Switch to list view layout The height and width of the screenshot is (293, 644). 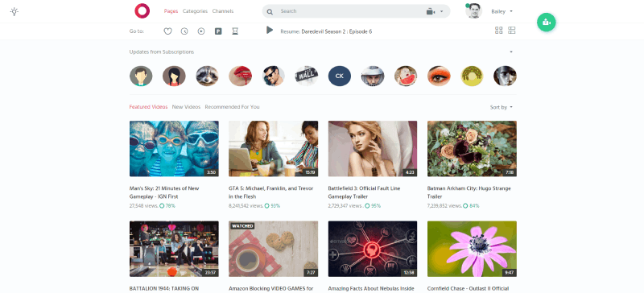(x=512, y=31)
